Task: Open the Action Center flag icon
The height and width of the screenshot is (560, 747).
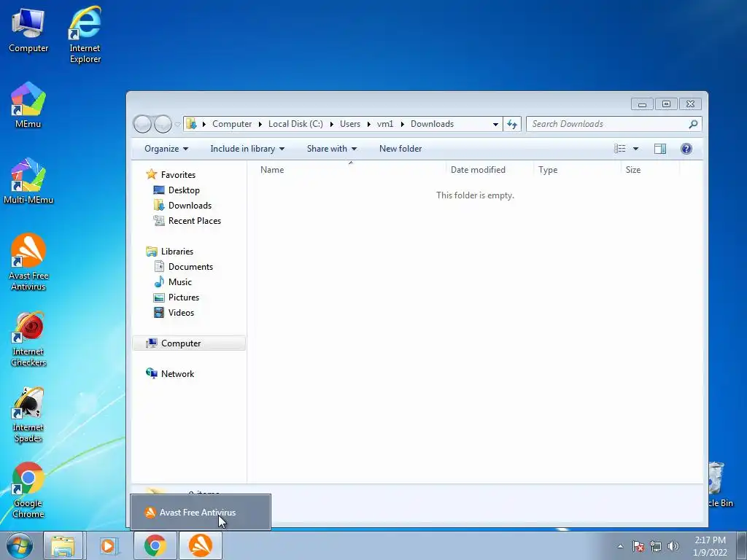Action: 638,546
